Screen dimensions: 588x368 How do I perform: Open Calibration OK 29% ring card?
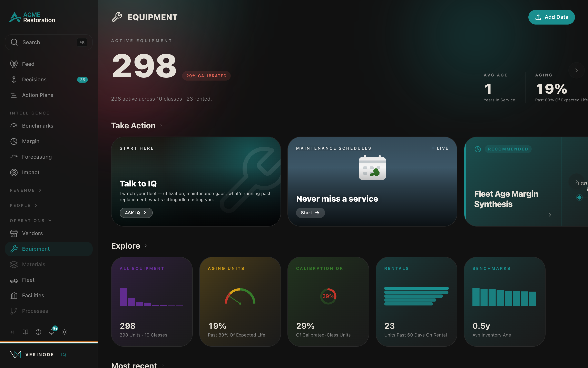click(328, 302)
